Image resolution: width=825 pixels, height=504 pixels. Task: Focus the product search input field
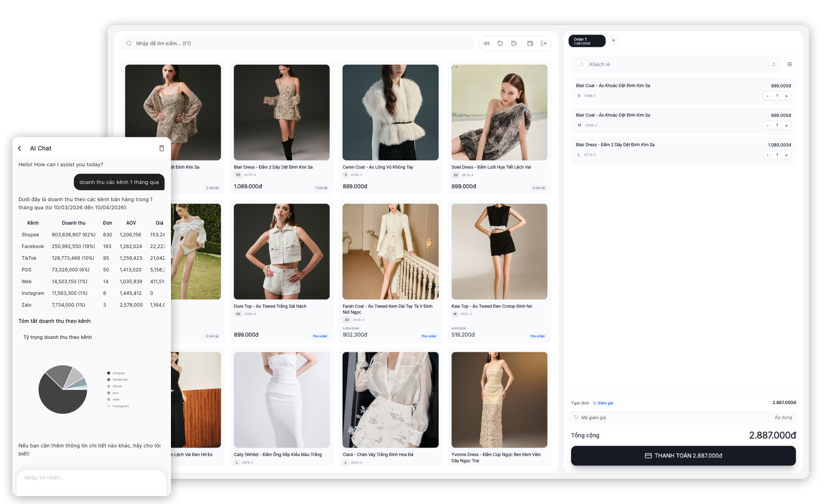click(x=298, y=44)
